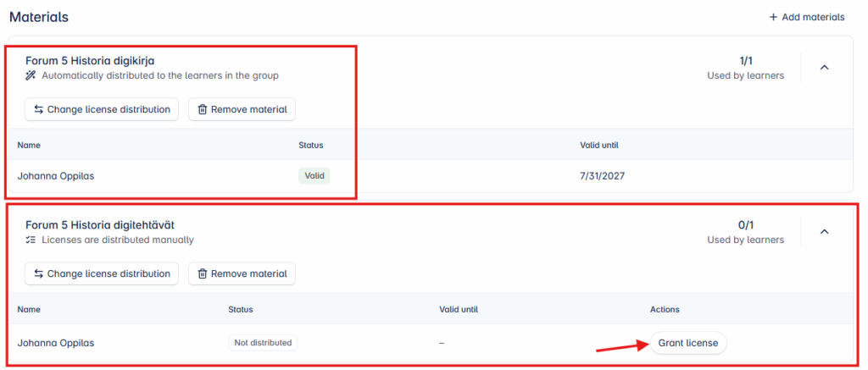The width and height of the screenshot is (868, 370).
Task: Grant license to Johanna Oppilas
Action: [688, 343]
